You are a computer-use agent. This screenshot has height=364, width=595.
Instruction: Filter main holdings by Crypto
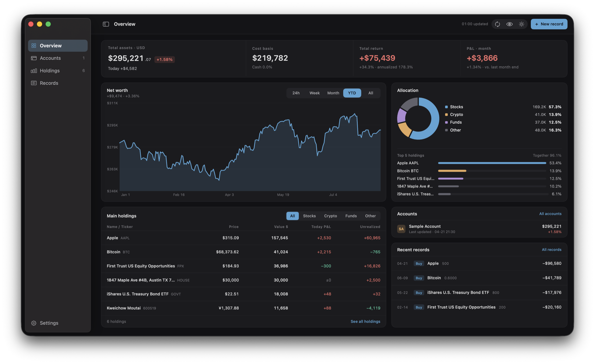pyautogui.click(x=330, y=216)
